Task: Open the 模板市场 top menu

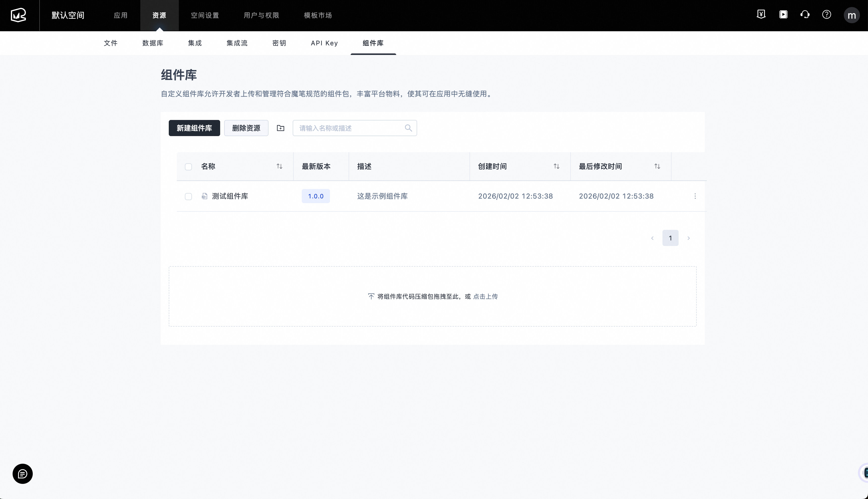Action: pyautogui.click(x=318, y=15)
